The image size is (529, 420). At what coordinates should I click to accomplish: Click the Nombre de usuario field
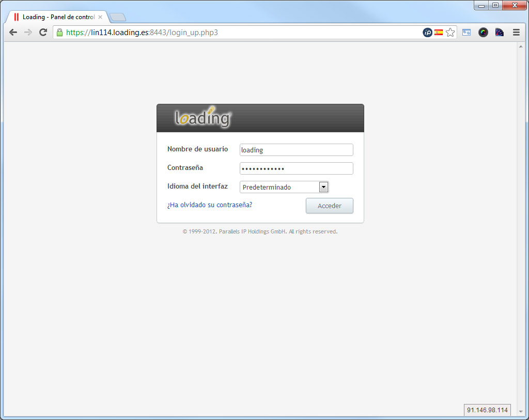(296, 150)
